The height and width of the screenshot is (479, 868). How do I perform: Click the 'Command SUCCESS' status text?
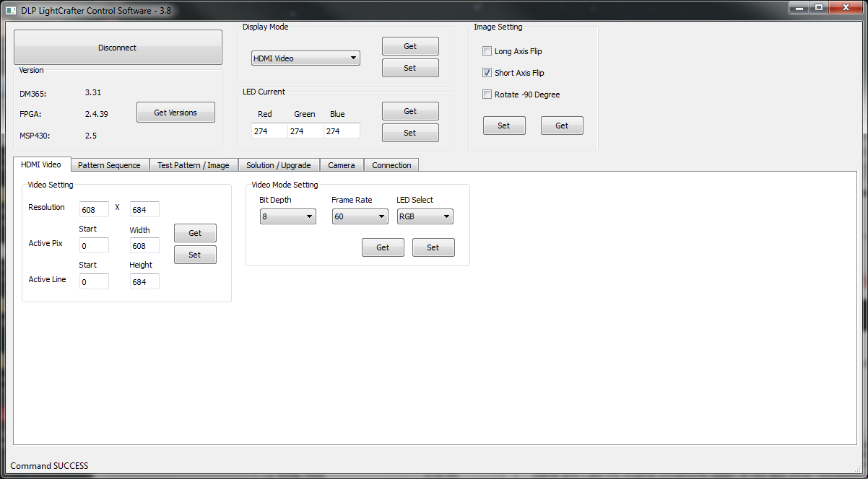click(49, 466)
